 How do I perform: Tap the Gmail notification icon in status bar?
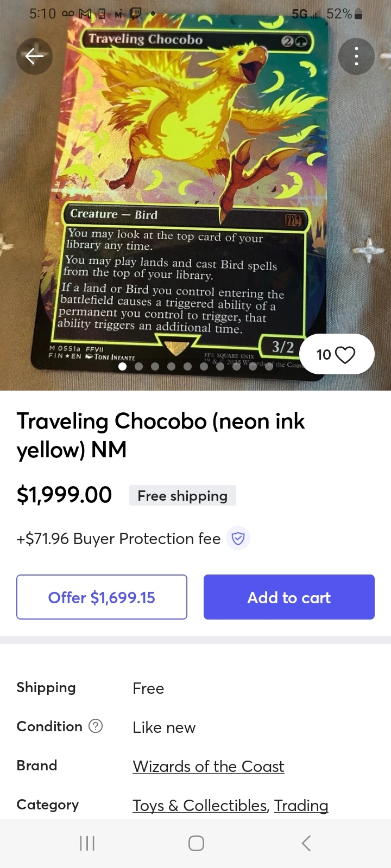(85, 14)
